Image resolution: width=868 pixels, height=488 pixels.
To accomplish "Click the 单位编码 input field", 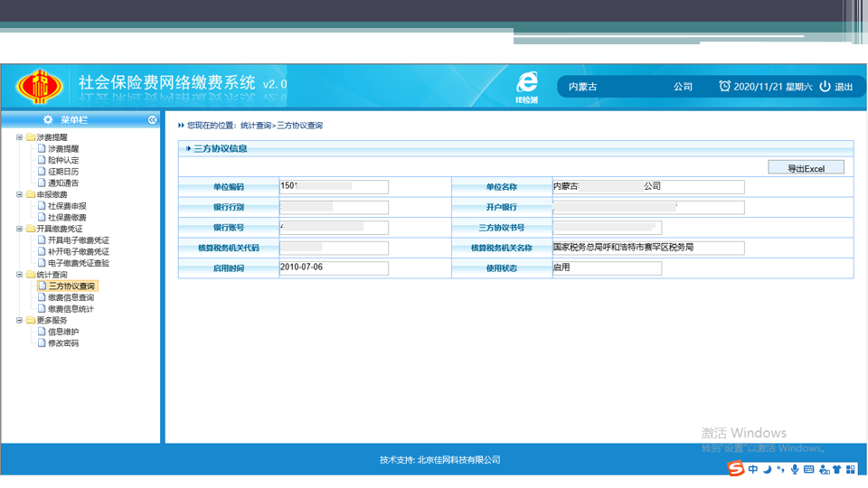I will (334, 186).
